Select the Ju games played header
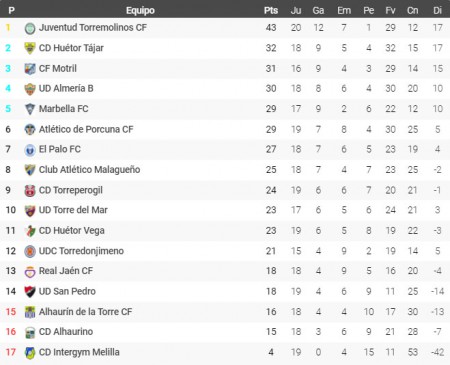Viewport: 450px width, 365px height. tap(296, 10)
